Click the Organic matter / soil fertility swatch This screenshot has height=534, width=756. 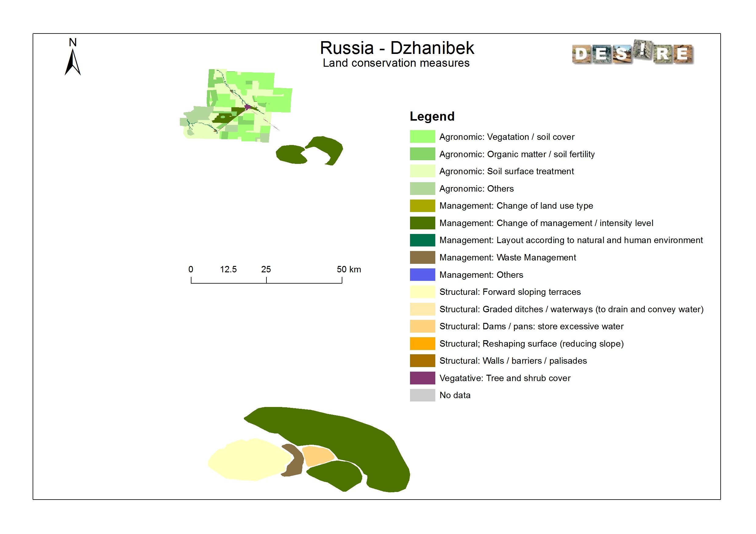[422, 154]
